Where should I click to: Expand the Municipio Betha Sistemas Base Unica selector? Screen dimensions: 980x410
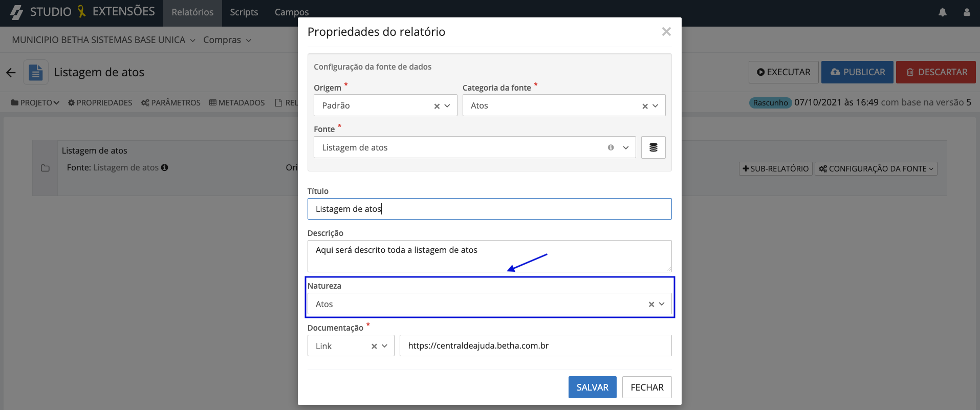click(103, 40)
